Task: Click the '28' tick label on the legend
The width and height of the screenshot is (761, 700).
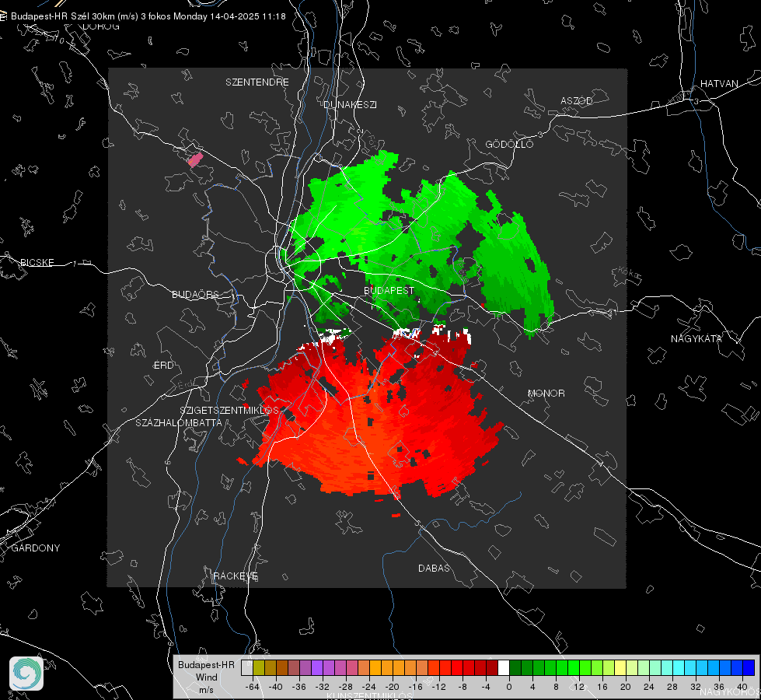Action: [x=672, y=687]
